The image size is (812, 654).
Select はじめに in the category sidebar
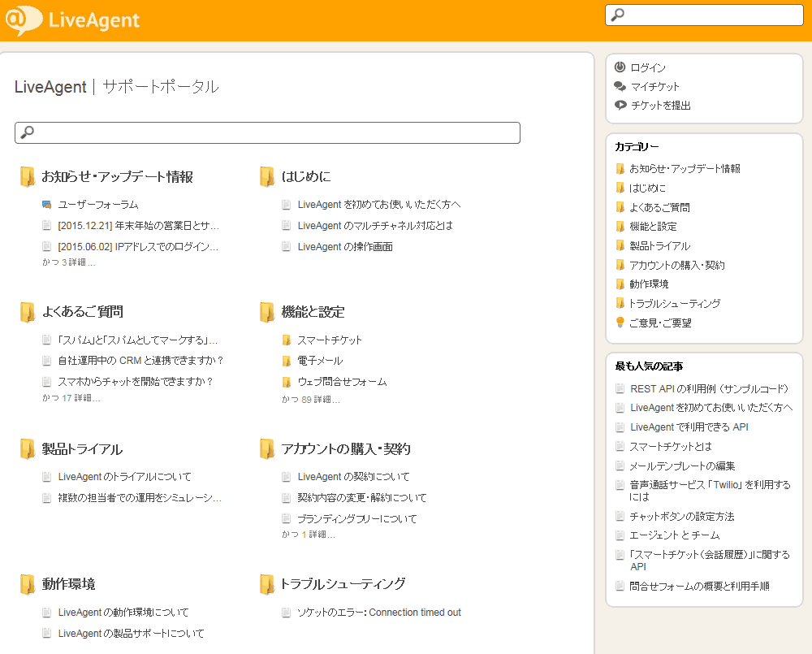[x=647, y=188]
